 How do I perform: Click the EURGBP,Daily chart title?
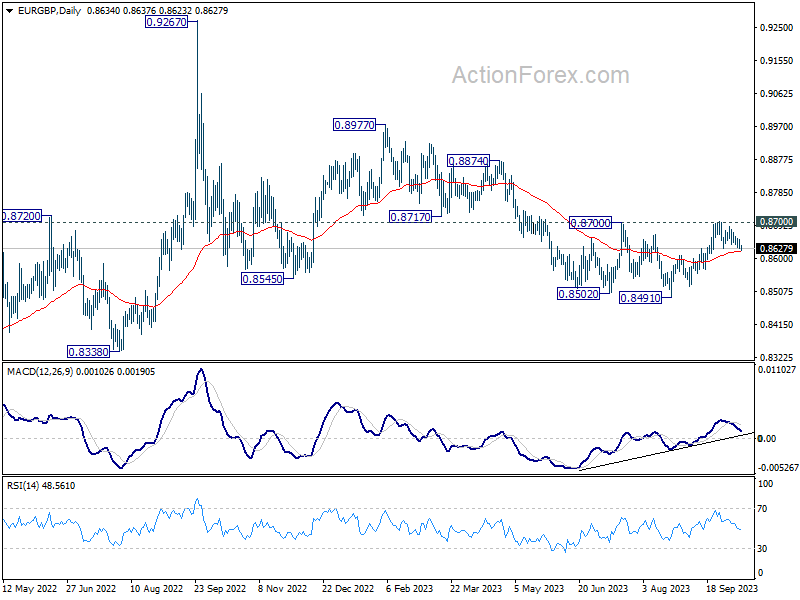[x=49, y=11]
